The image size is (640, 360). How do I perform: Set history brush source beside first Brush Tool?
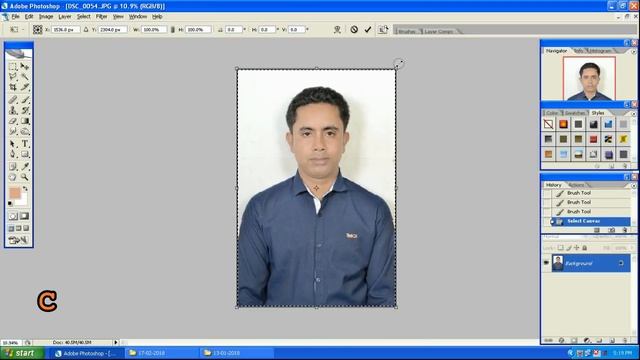coord(547,193)
